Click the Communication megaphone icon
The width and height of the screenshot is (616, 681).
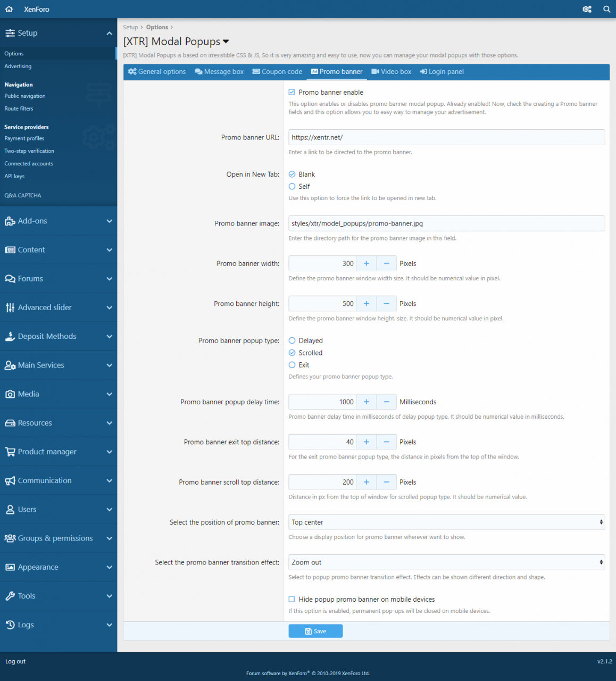point(10,481)
